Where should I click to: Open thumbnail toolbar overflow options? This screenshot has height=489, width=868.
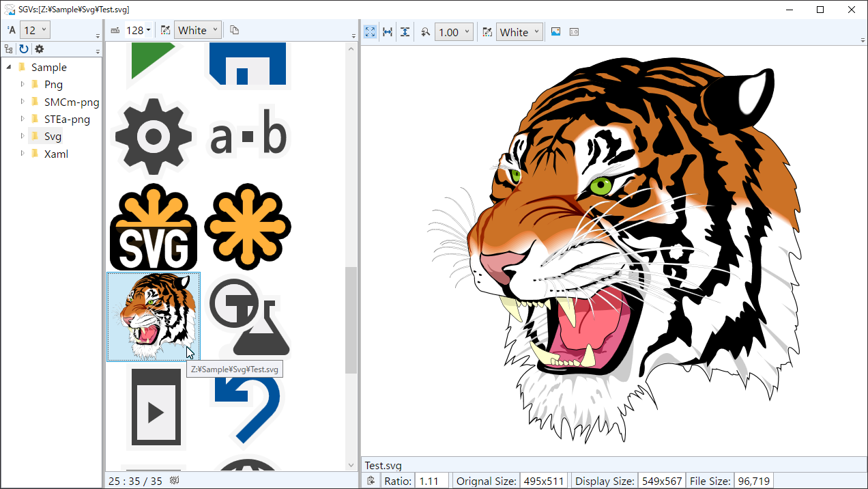point(353,36)
